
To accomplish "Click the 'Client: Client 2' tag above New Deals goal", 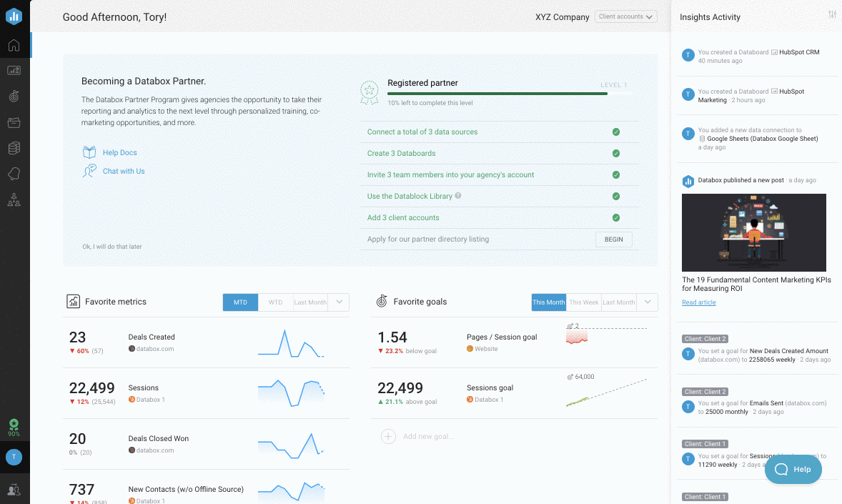I will click(705, 339).
